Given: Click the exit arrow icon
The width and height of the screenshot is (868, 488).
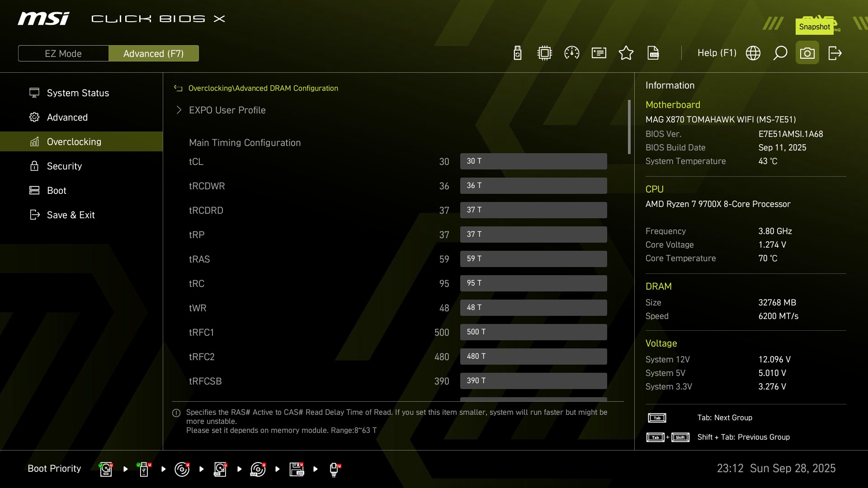Looking at the screenshot, I should click(x=835, y=53).
